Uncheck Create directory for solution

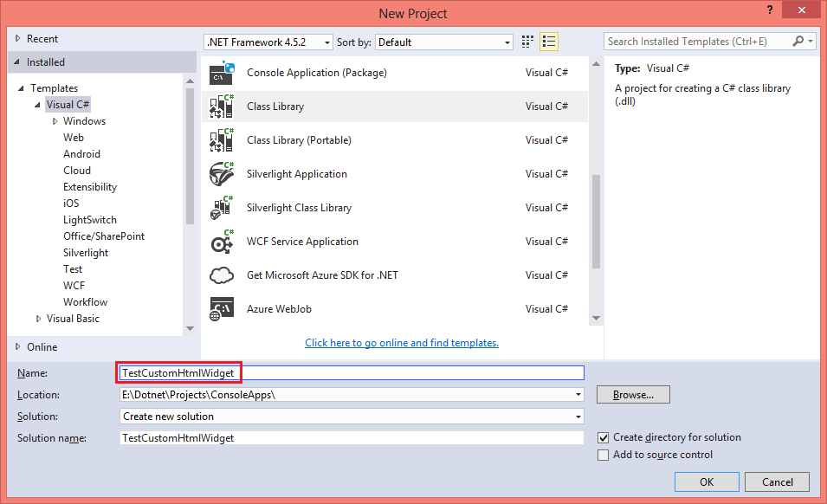(x=603, y=437)
